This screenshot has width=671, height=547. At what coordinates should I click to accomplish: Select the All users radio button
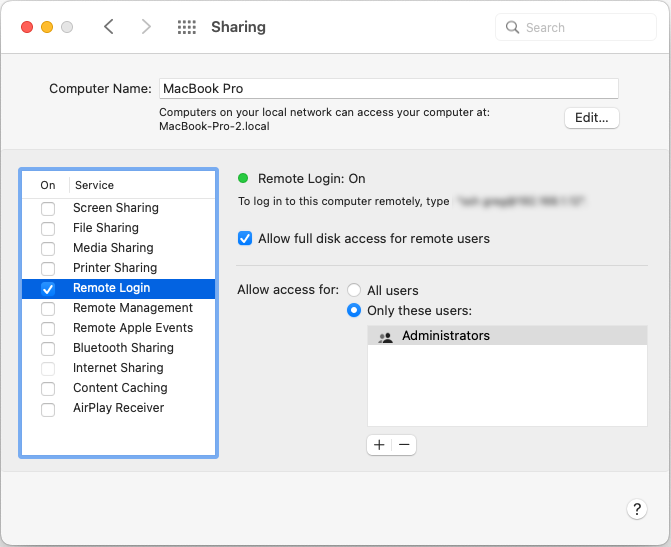pos(354,290)
